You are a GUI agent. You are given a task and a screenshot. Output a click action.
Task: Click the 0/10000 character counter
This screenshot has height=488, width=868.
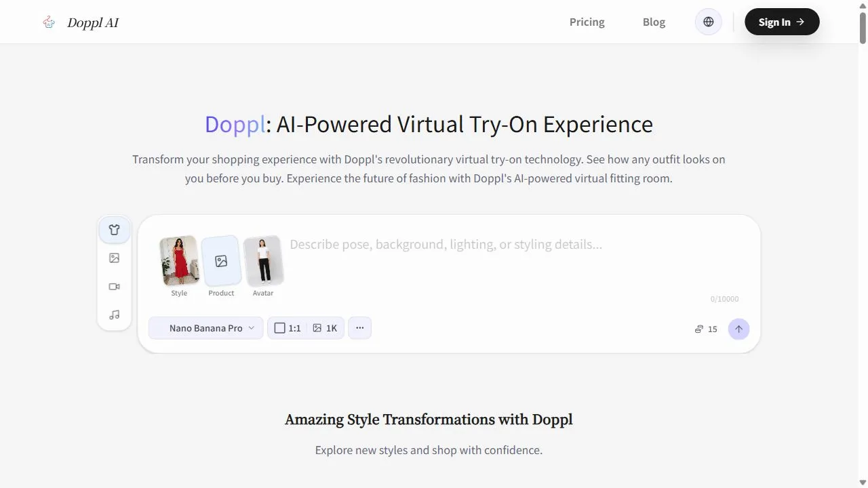pyautogui.click(x=725, y=299)
